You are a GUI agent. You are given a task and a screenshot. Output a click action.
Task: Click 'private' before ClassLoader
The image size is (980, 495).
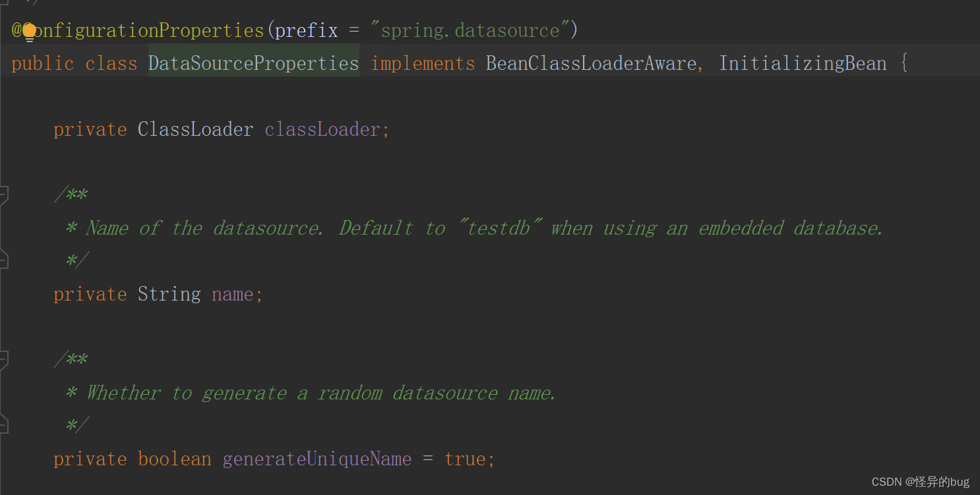90,129
